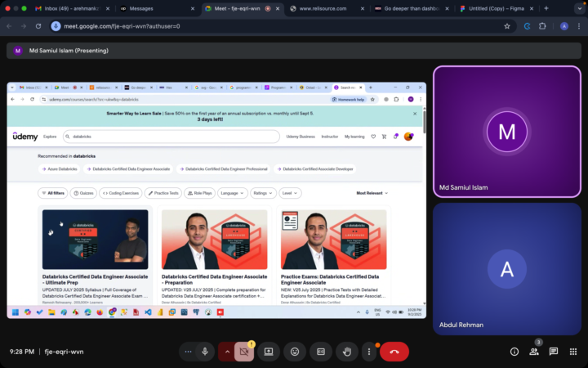Viewport: 588px width, 368px height.
Task: Open meeting details info icon
Action: (x=514, y=352)
